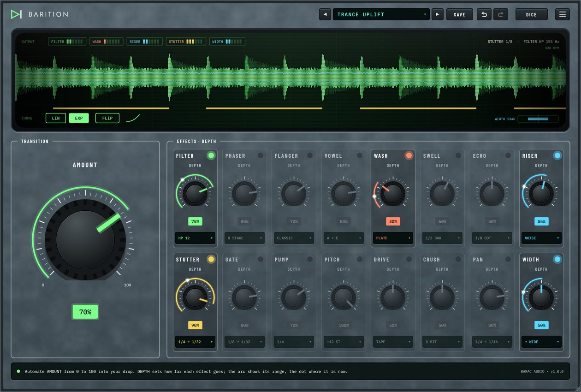Open the ECHO 1/8 DOT dropdown
The height and width of the screenshot is (392, 581).
pyautogui.click(x=492, y=238)
